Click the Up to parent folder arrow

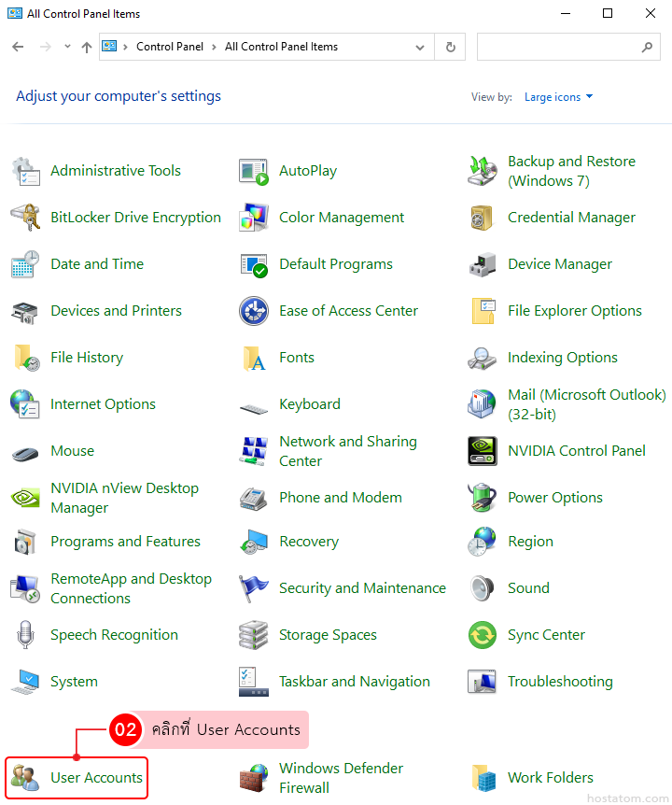click(x=87, y=47)
